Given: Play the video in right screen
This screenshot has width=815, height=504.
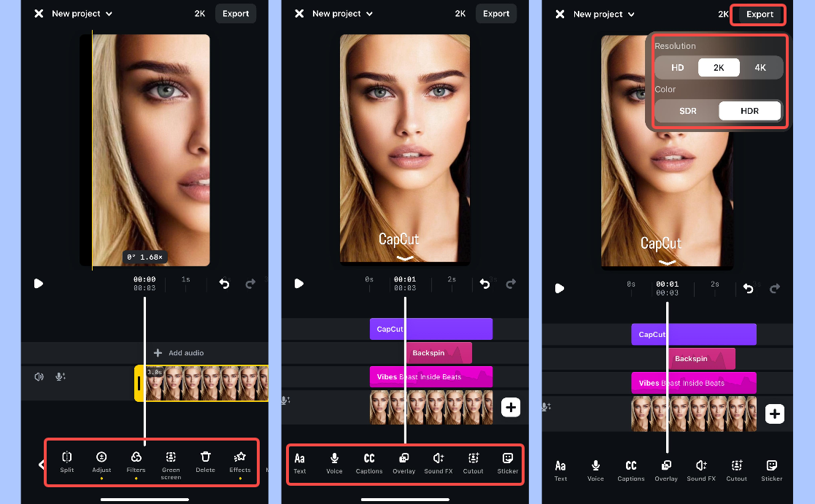Looking at the screenshot, I should 560,288.
